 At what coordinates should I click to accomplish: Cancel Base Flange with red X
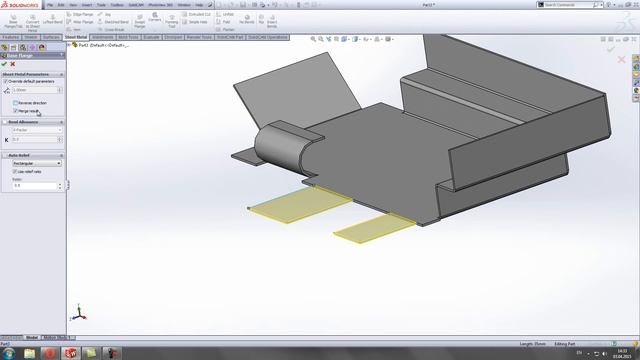(13, 64)
